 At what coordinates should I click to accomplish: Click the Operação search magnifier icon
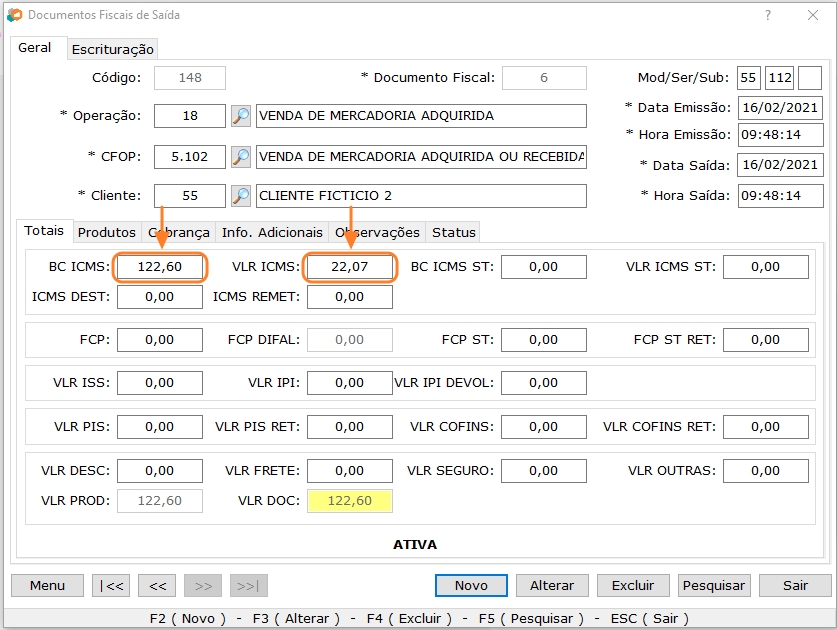[241, 116]
